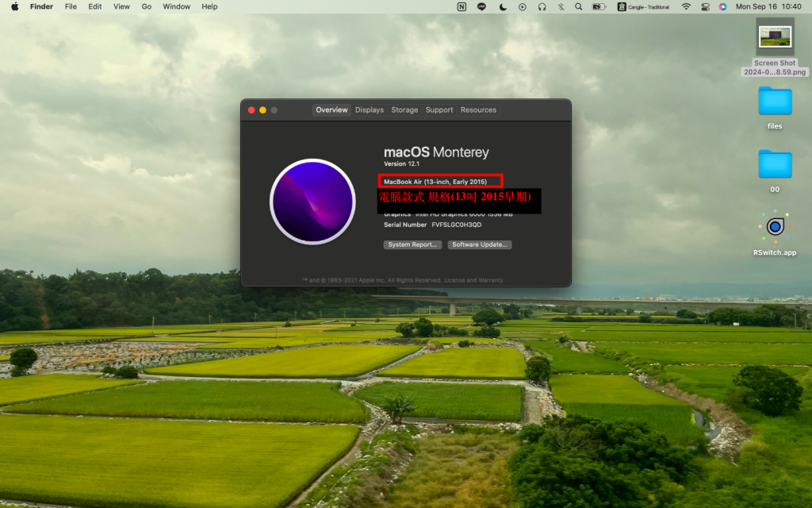Screen dimensions: 812x508
Task: Select the RSwitch.app desktop icon
Action: pyautogui.click(x=776, y=226)
